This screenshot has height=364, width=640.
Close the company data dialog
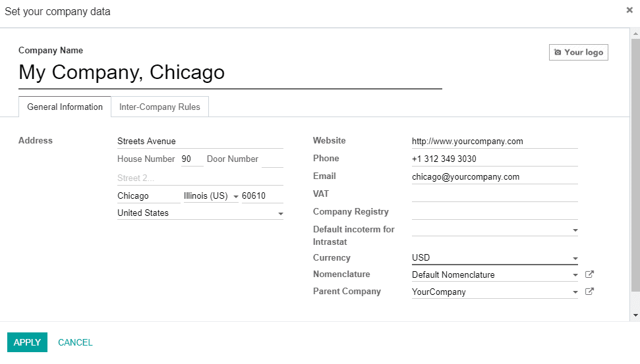(629, 10)
